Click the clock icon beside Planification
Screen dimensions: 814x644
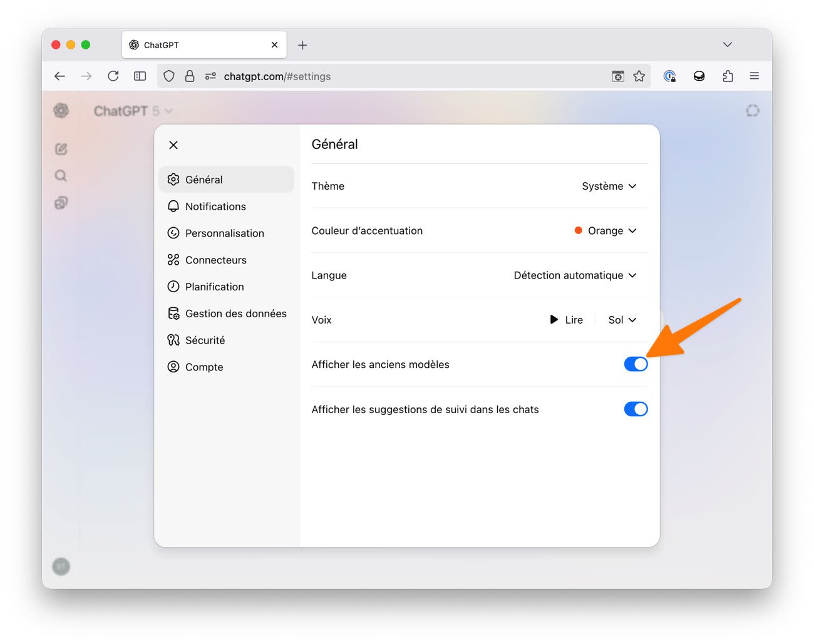[173, 287]
